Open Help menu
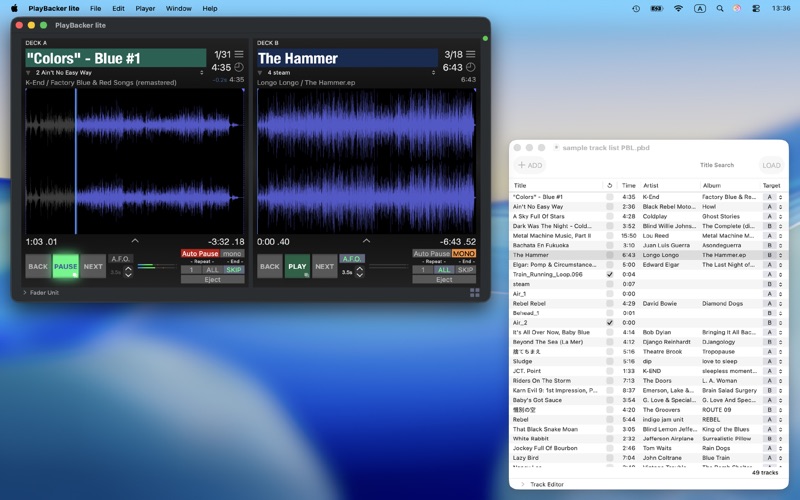 (210, 9)
